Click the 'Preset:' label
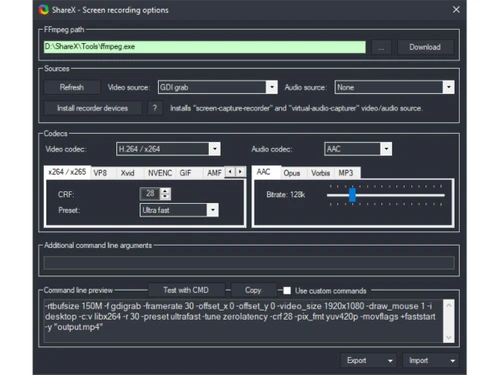Image resolution: width=500 pixels, height=375 pixels. (69, 210)
